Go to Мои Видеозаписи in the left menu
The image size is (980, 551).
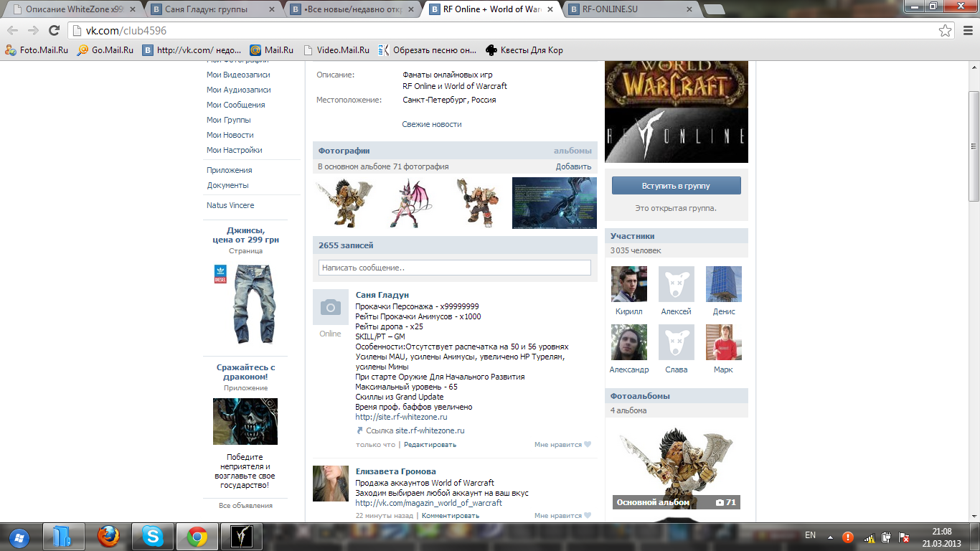238,75
